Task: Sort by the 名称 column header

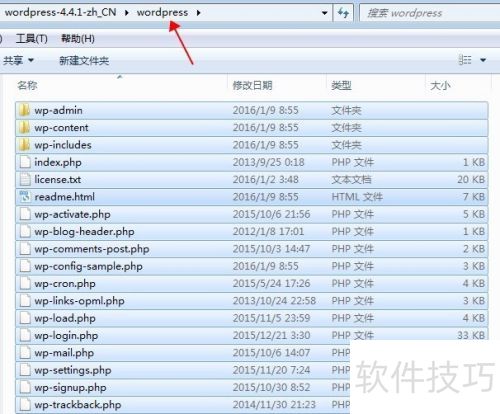Action: 27,85
